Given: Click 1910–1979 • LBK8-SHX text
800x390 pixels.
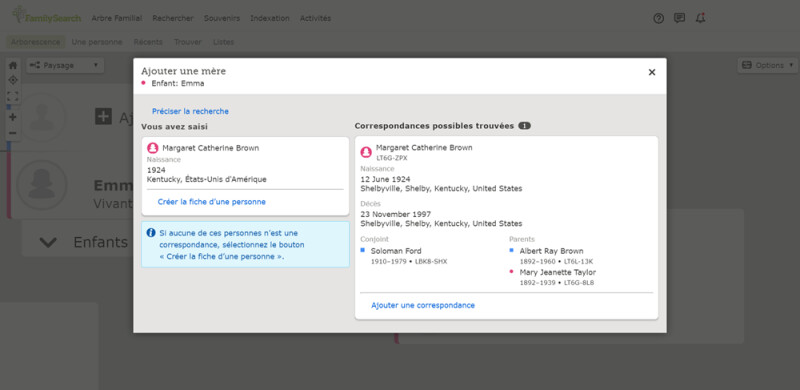Looking at the screenshot, I should (x=409, y=262).
